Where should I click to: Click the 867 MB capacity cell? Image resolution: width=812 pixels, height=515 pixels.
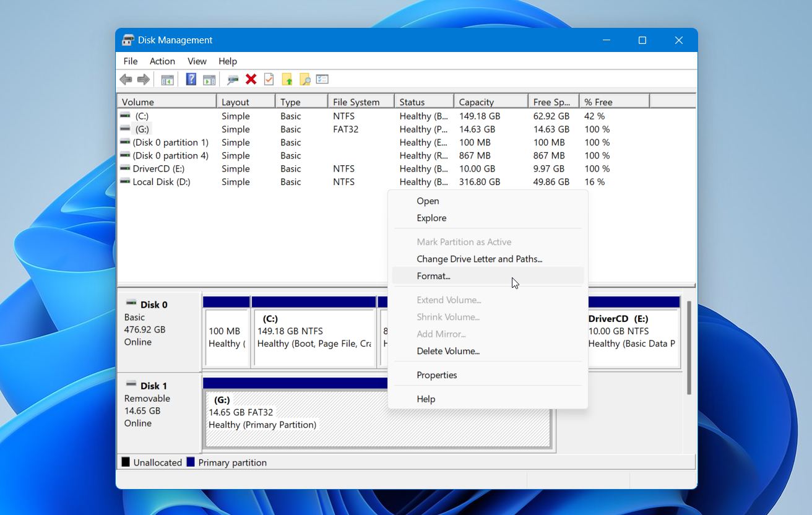pyautogui.click(x=475, y=155)
